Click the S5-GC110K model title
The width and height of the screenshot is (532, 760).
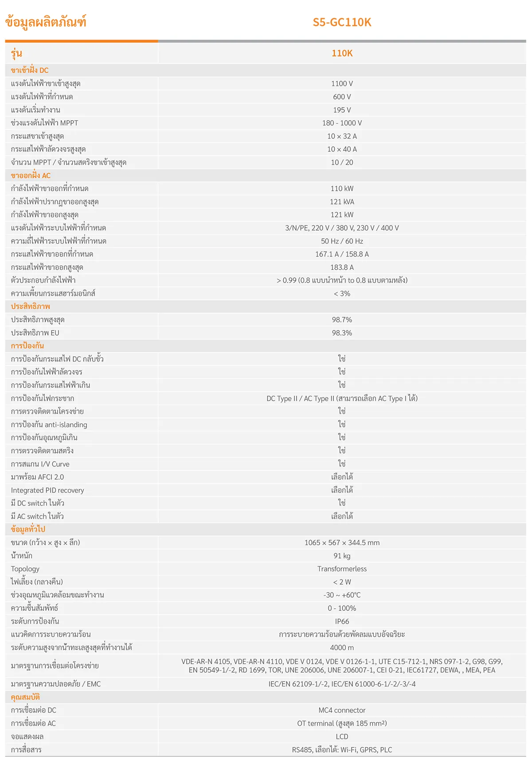(x=342, y=22)
